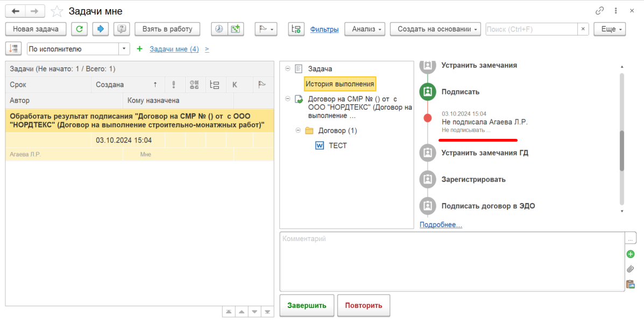Collapse the Договор на СМР document node

[x=287, y=99]
